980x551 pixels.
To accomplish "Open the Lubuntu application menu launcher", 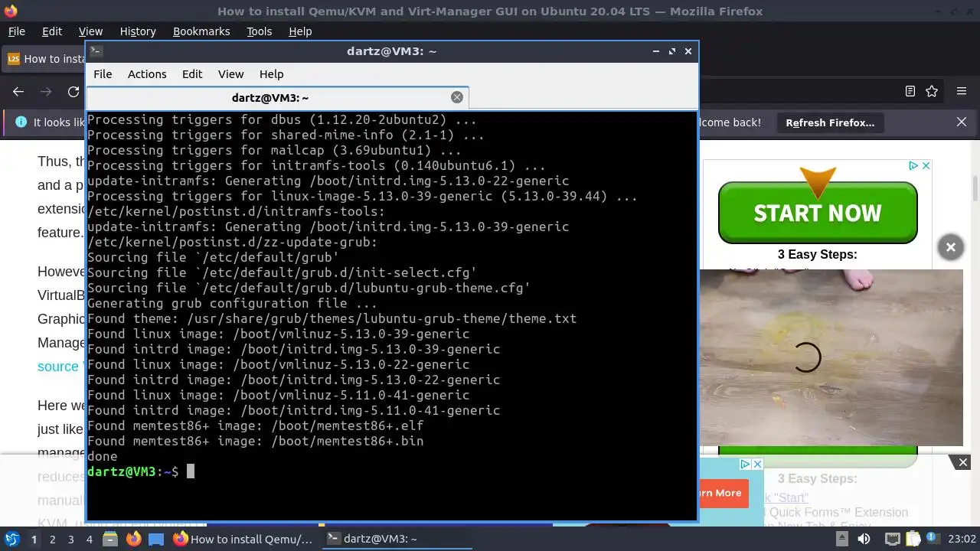I will 12,539.
